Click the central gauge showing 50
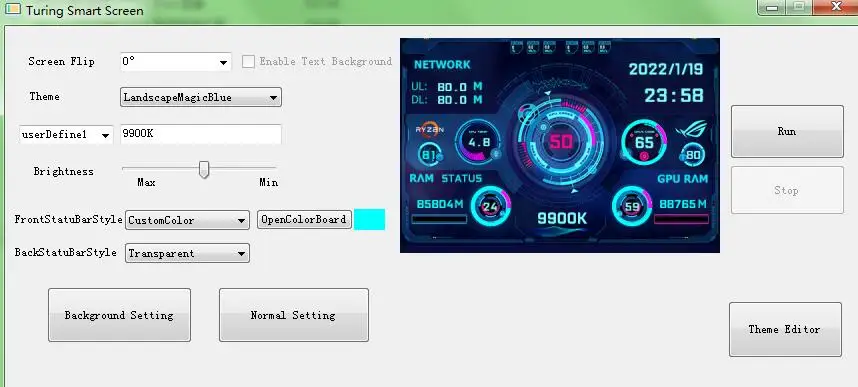Viewport: 858px width, 387px height. 560,142
